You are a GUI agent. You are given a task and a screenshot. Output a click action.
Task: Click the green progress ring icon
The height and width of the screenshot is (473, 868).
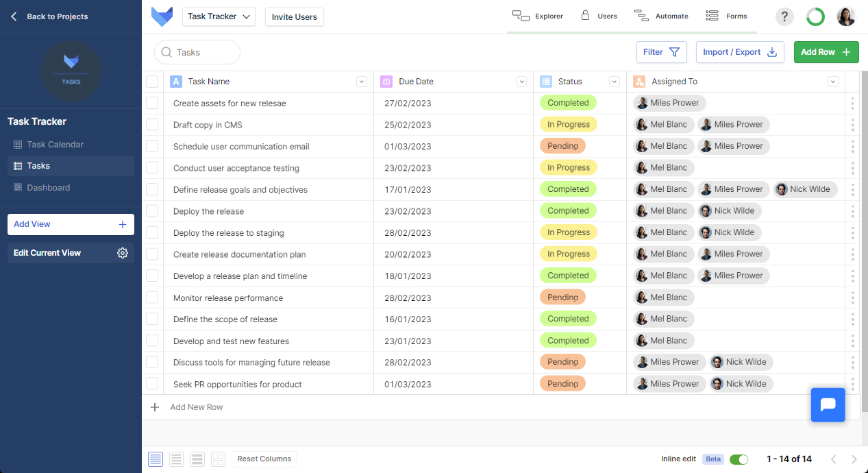tap(815, 17)
